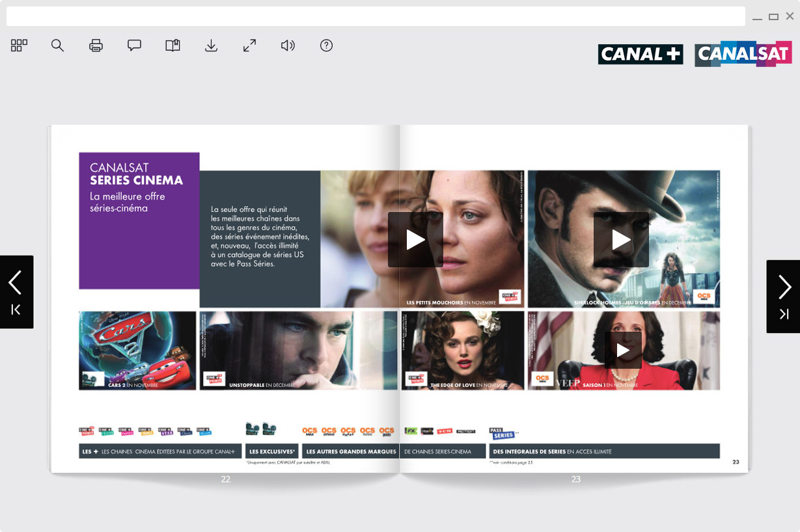Play the Les Petits Mouchoirs video
This screenshot has width=800, height=532.
(x=415, y=239)
